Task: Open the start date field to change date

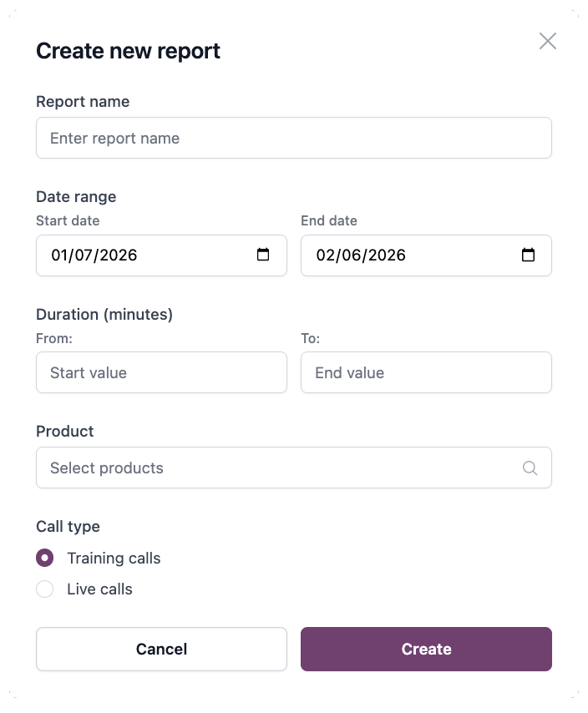Action: click(125, 255)
